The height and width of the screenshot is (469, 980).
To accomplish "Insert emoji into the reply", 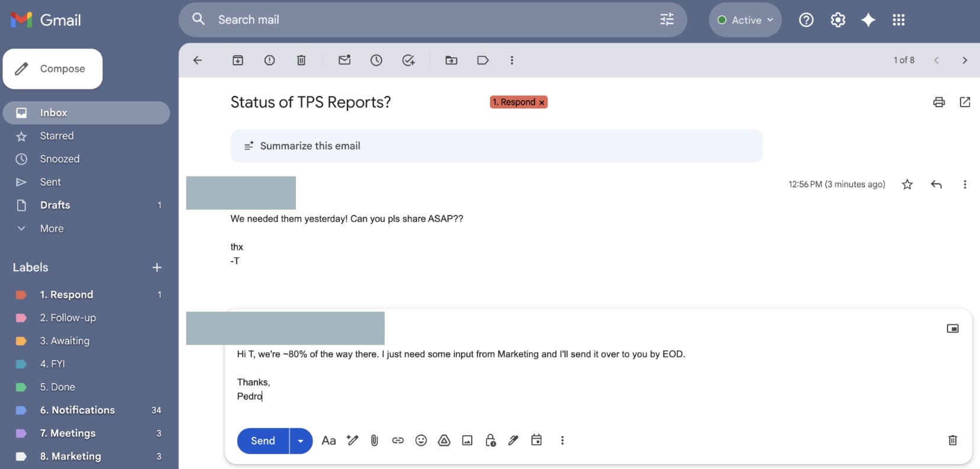I will [421, 441].
